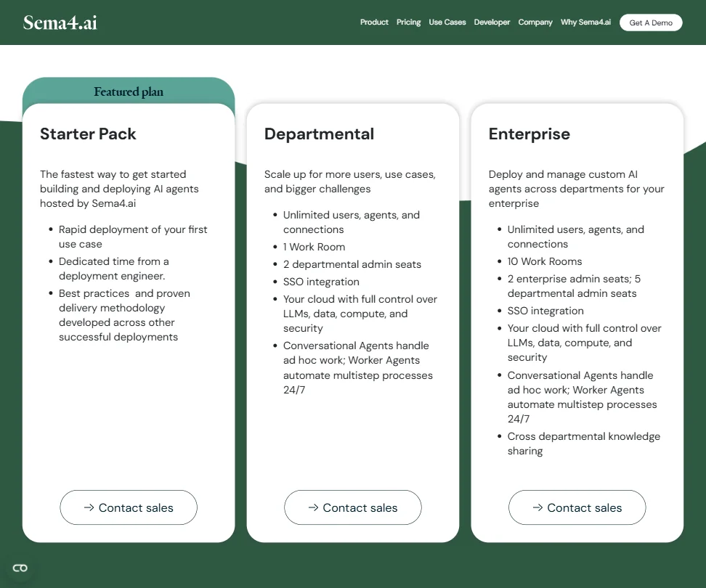Click "Dedicated time from a deployment engineer."
The height and width of the screenshot is (588, 706).
[113, 269]
